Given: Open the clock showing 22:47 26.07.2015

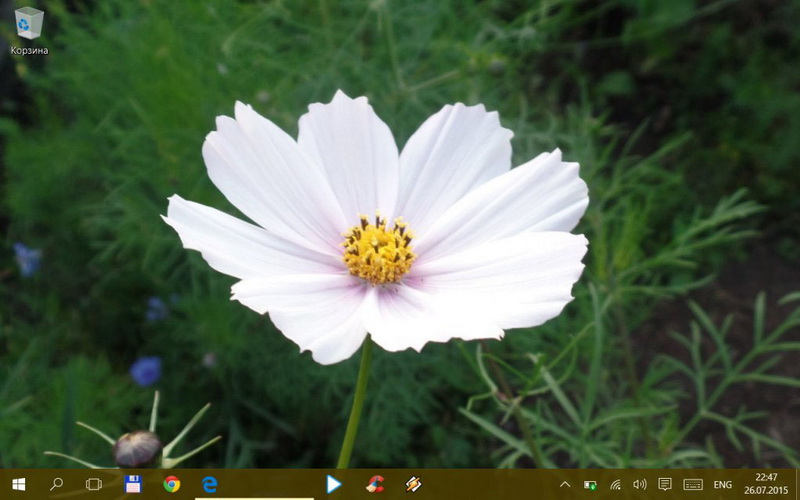Looking at the screenshot, I should coord(766,484).
